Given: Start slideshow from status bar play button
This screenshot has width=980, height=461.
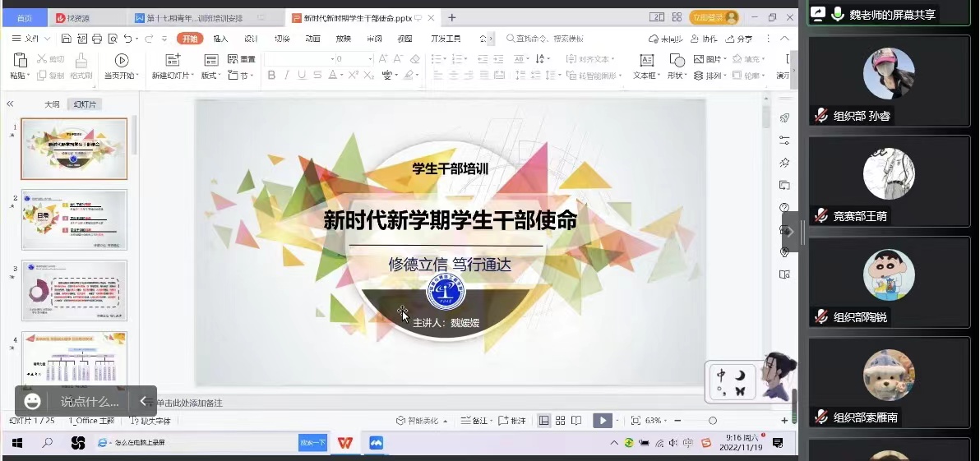Looking at the screenshot, I should coord(603,421).
